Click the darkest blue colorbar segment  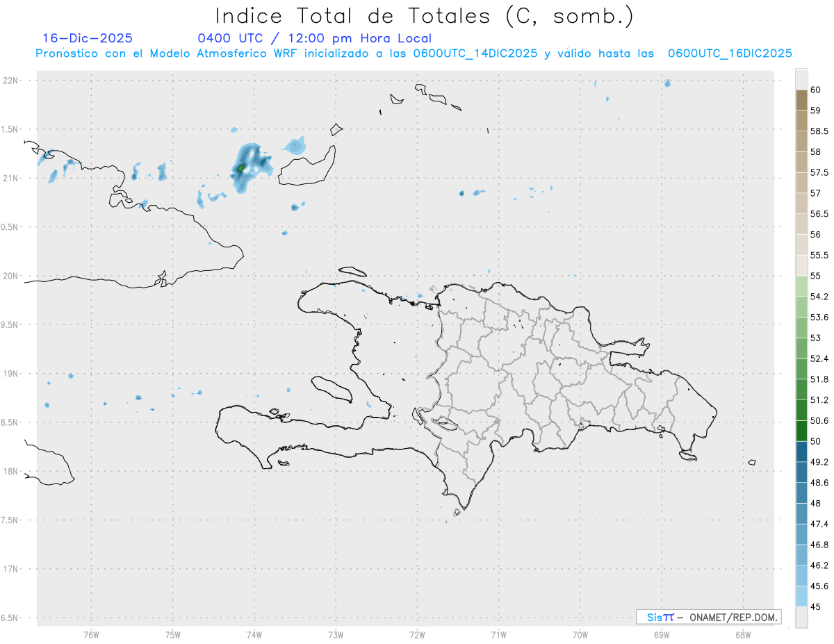(x=801, y=452)
